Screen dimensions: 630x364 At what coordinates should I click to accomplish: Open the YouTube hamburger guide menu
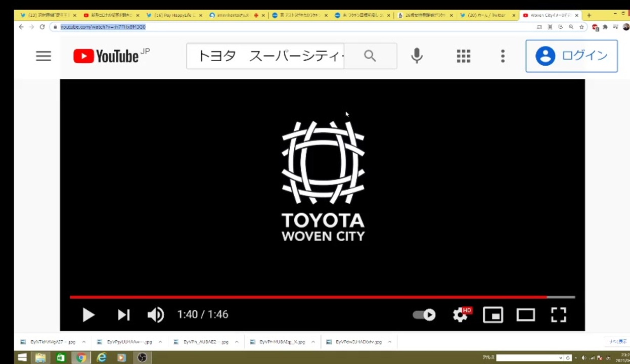(43, 56)
